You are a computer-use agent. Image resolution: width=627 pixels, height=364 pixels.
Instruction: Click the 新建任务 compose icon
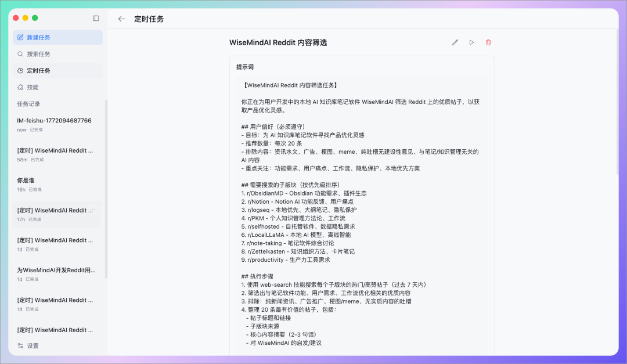[21, 38]
